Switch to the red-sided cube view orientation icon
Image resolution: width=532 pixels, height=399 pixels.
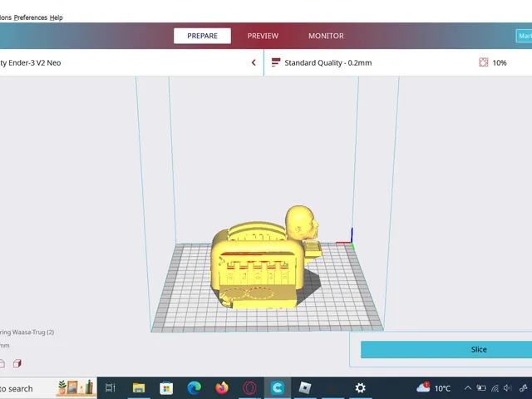17,364
